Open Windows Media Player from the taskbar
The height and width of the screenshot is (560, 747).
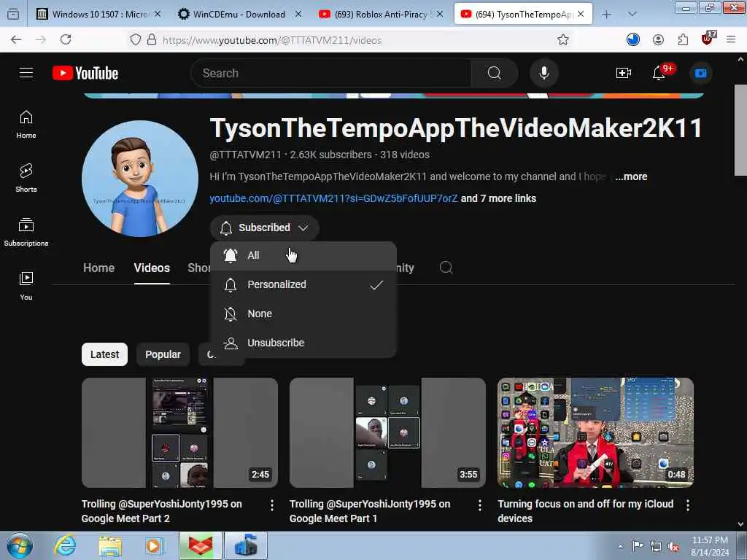pos(155,546)
